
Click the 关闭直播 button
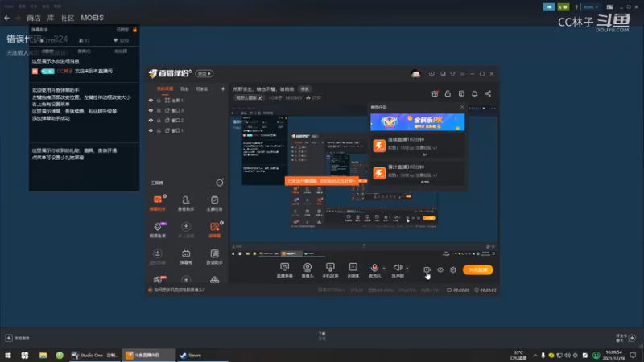click(478, 269)
